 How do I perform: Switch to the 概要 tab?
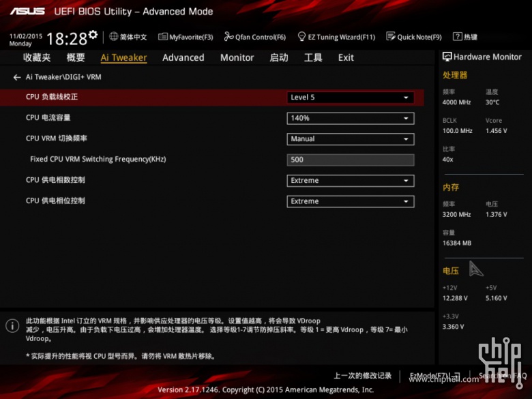75,57
